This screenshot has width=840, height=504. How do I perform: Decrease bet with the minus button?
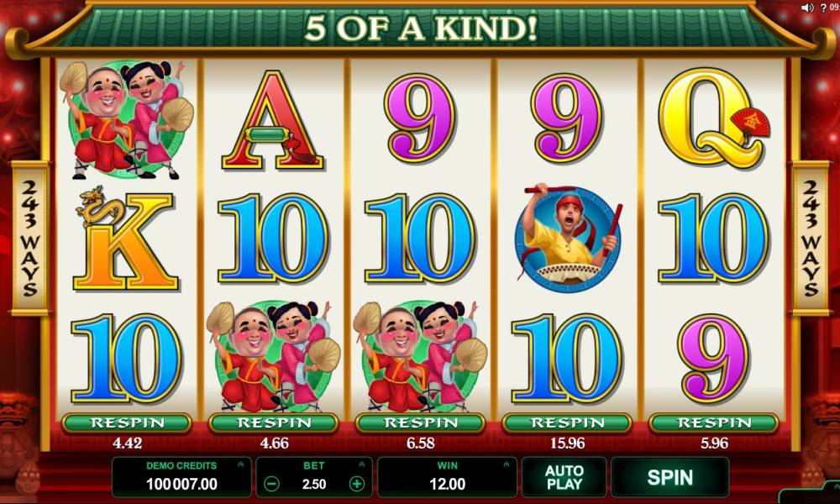coord(271,484)
